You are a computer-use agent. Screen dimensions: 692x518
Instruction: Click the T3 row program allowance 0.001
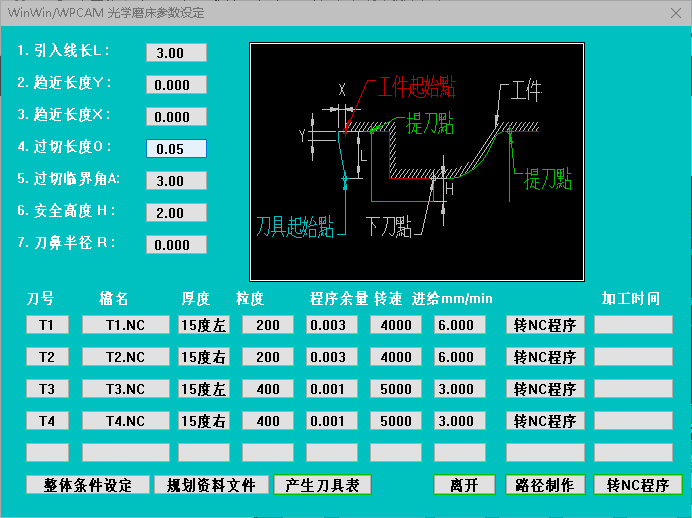(332, 389)
